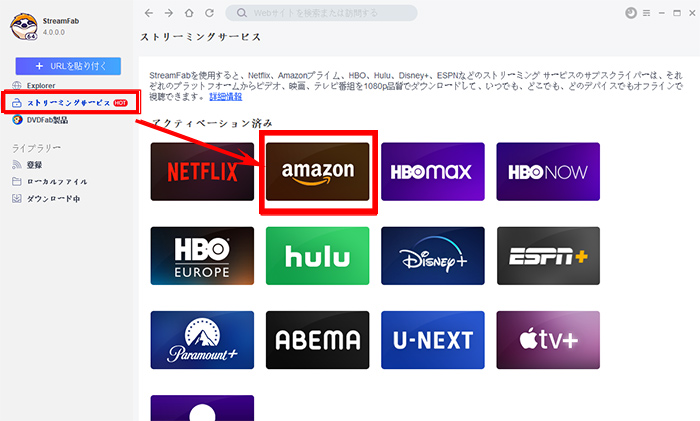The width and height of the screenshot is (700, 421).
Task: Open the Disney+ service tile
Action: click(433, 256)
